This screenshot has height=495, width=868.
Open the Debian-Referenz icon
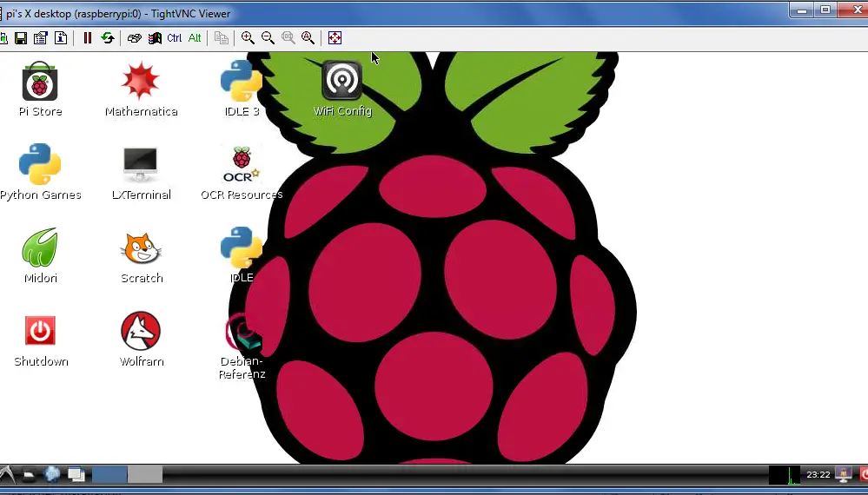[x=243, y=333]
